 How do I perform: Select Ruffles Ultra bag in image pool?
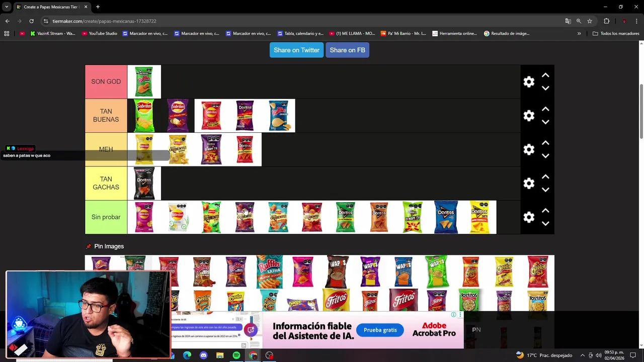click(270, 271)
